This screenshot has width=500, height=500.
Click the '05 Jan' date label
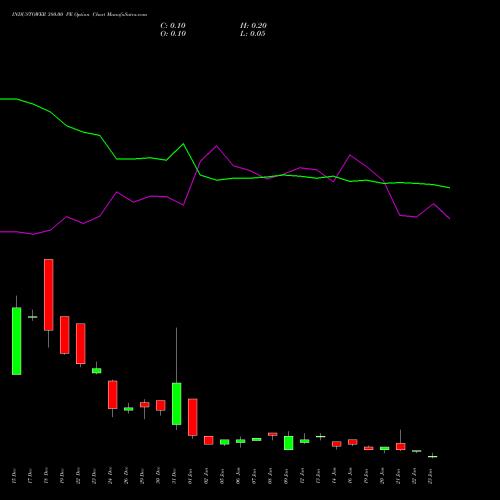coord(222,476)
